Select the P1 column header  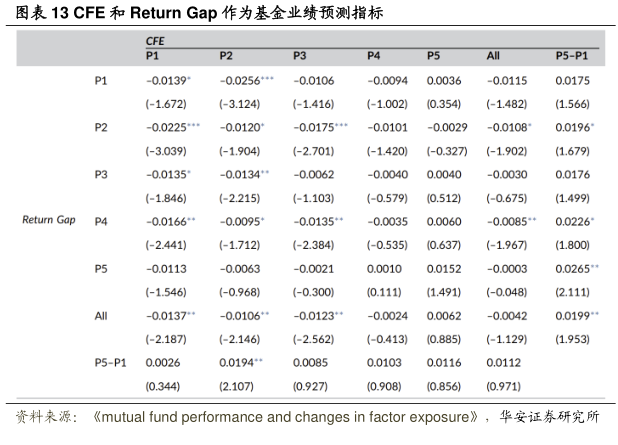[153, 56]
